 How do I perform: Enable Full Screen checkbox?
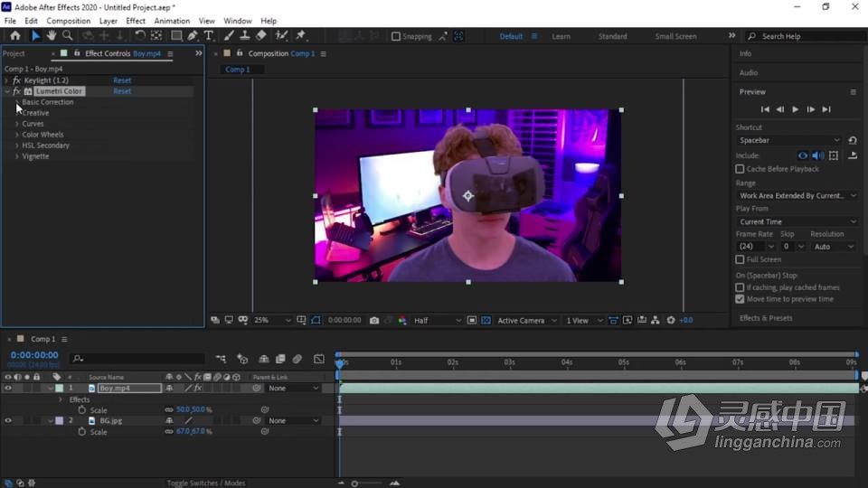[740, 259]
